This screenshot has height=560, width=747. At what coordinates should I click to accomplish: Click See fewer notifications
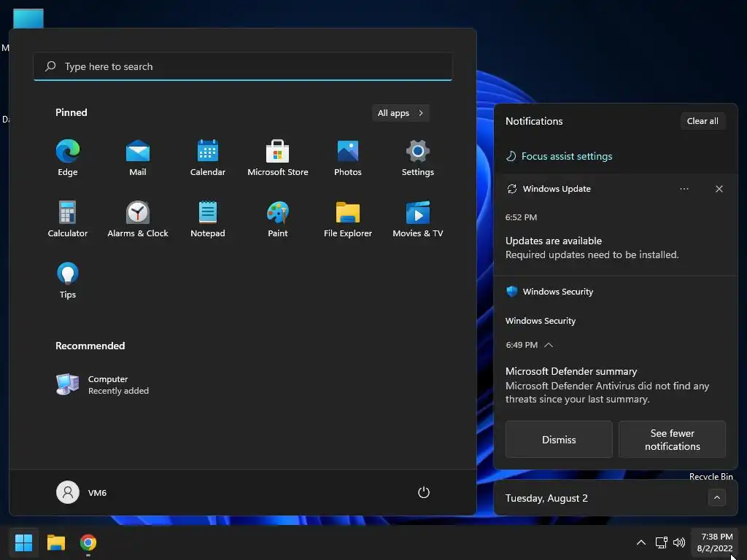click(672, 440)
